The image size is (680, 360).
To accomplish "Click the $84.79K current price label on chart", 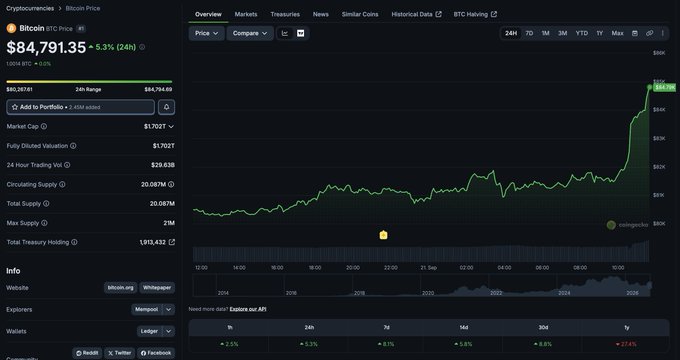I will click(x=664, y=88).
